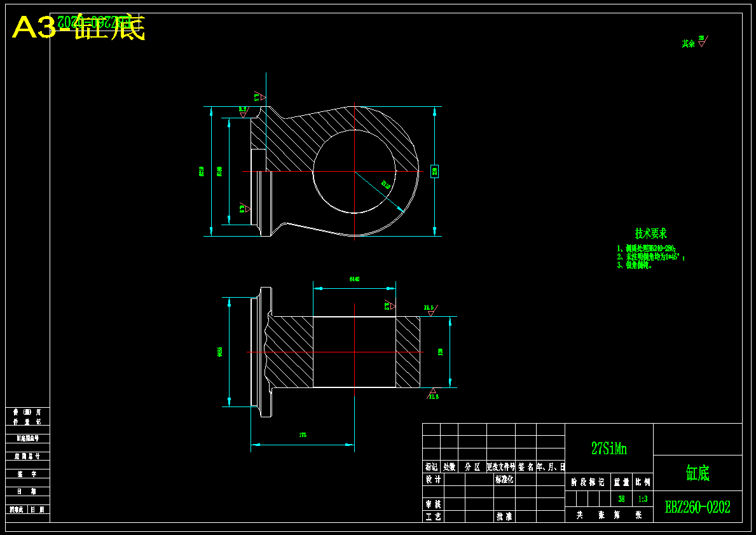Select the 175 length dimension

click(x=303, y=435)
